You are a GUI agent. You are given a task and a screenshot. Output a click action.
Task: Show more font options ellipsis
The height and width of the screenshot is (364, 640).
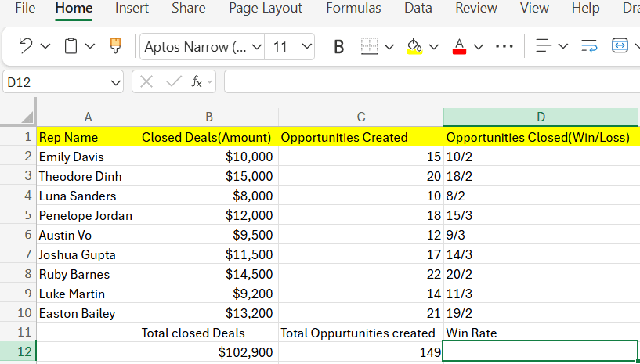coord(504,46)
